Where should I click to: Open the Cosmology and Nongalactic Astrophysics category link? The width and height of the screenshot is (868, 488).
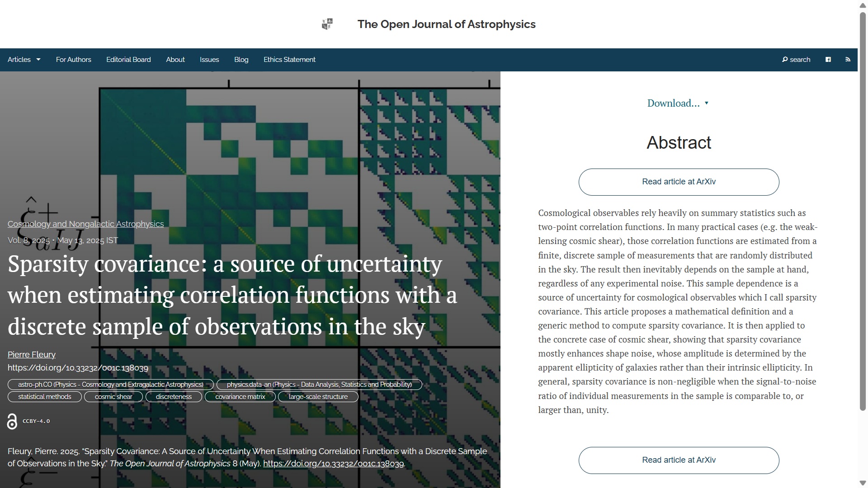(85, 224)
